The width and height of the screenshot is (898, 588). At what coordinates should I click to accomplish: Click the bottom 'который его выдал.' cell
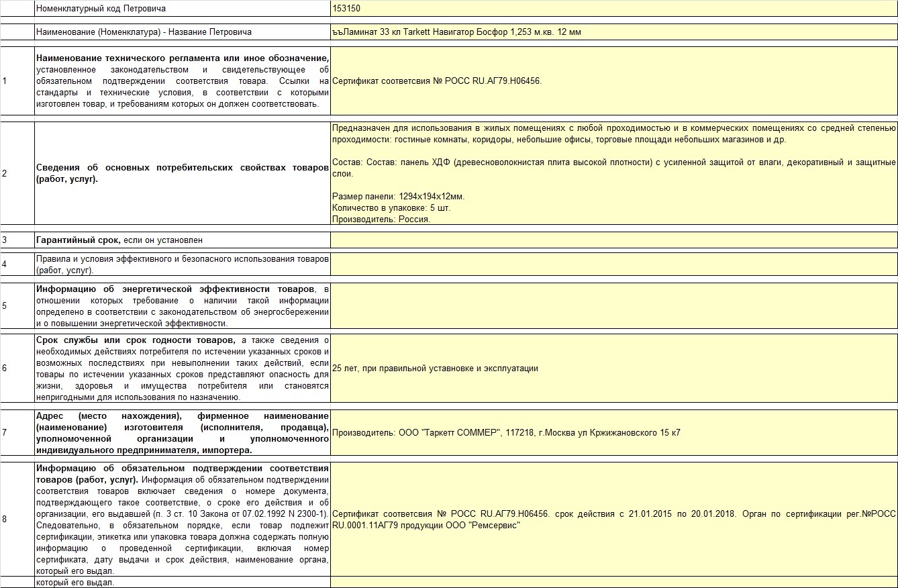tap(182, 582)
